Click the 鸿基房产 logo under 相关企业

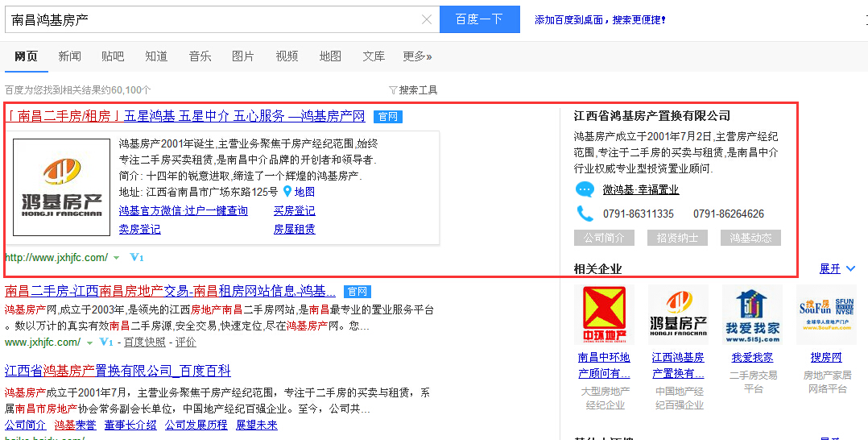click(x=678, y=314)
